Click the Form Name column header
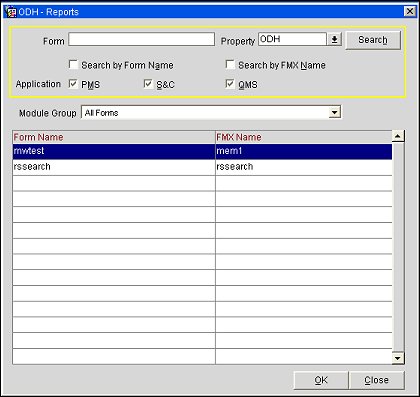 (114, 137)
